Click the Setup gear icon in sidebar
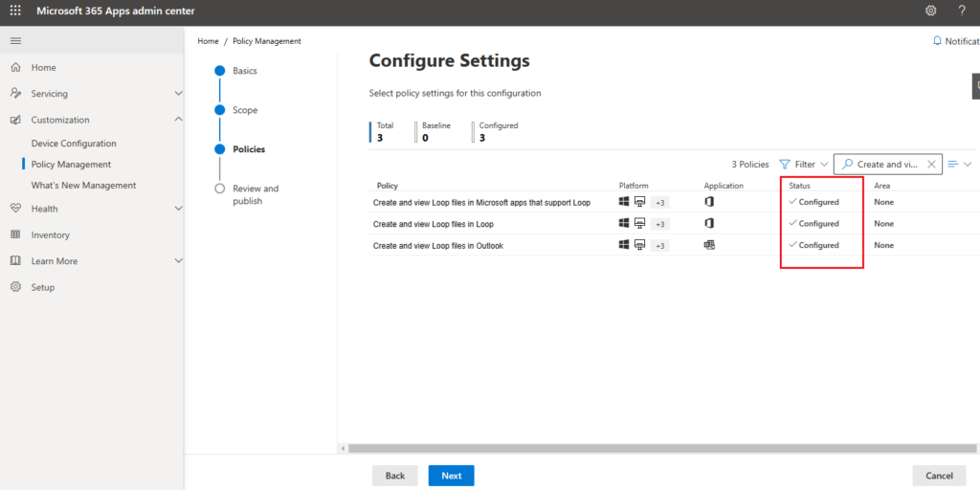Screen dimensions: 980x490 pos(16,287)
